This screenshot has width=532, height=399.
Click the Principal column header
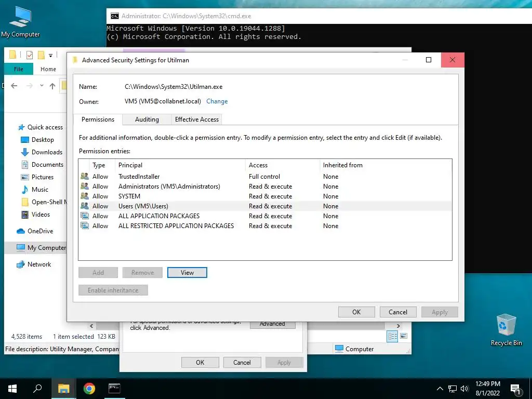[x=180, y=165]
